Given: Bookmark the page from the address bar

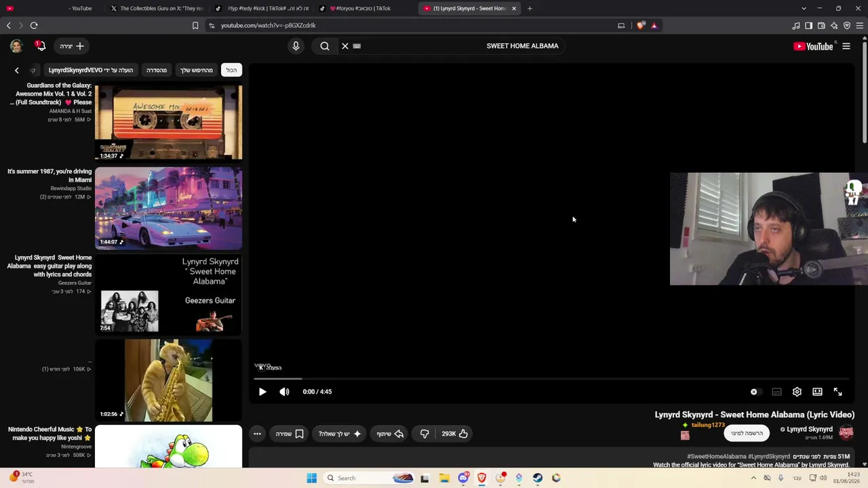Looking at the screenshot, I should pyautogui.click(x=195, y=26).
